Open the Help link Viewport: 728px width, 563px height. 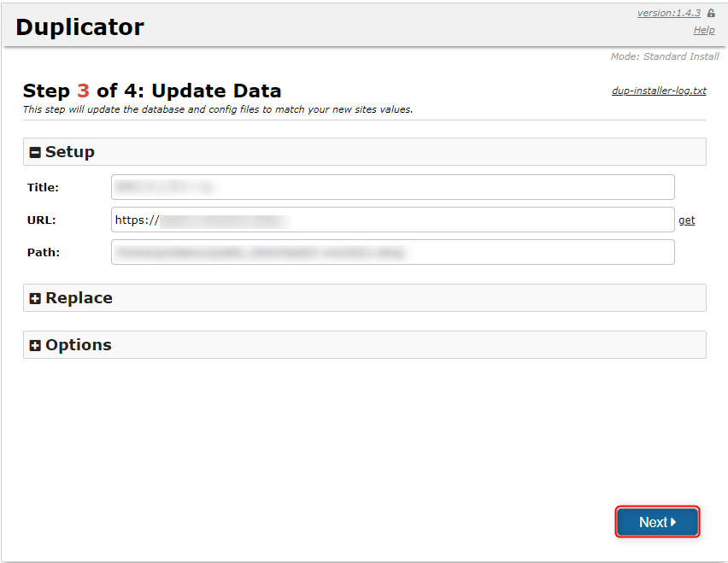click(704, 30)
